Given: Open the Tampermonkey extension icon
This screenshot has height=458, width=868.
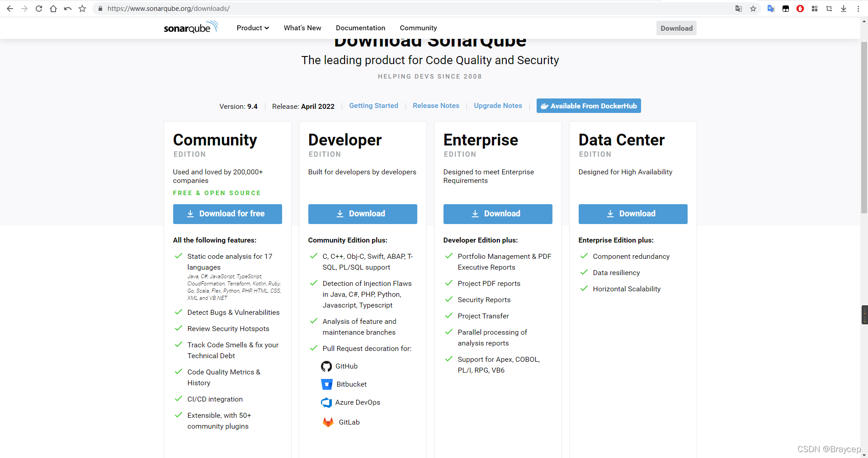Looking at the screenshot, I should pyautogui.click(x=786, y=9).
